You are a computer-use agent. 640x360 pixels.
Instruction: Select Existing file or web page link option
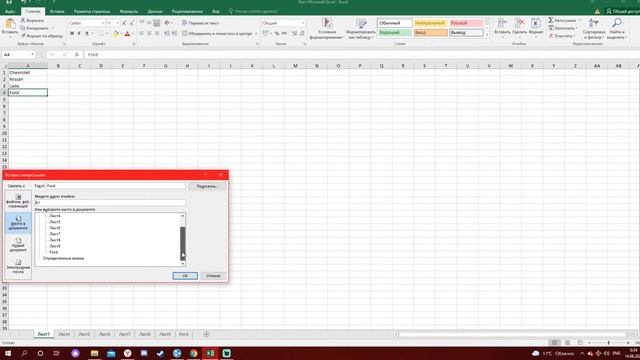coord(18,201)
